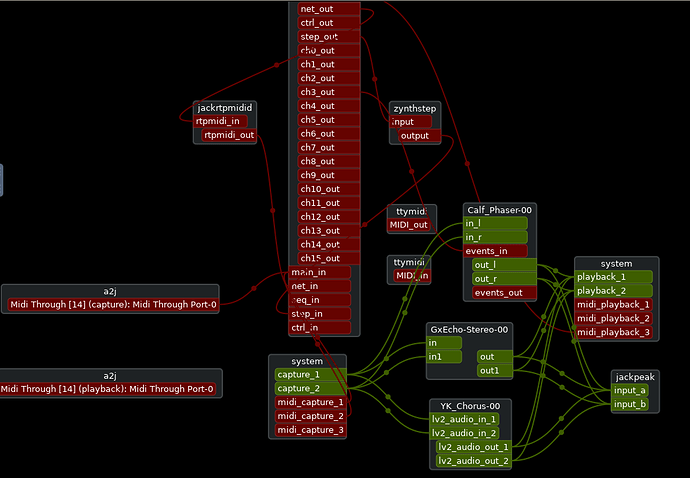Click the ch13_out port
Viewport: 690px width, 478px height.
pos(329,231)
